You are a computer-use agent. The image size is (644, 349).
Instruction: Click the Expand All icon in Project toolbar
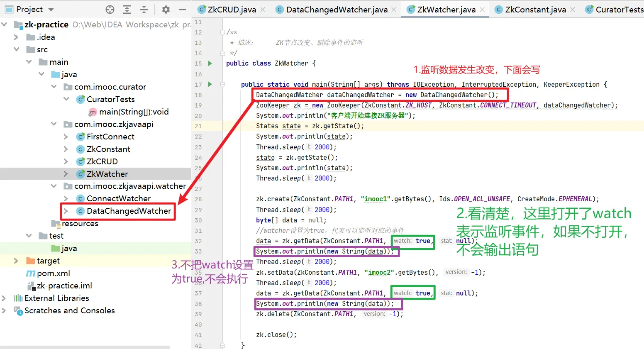127,10
